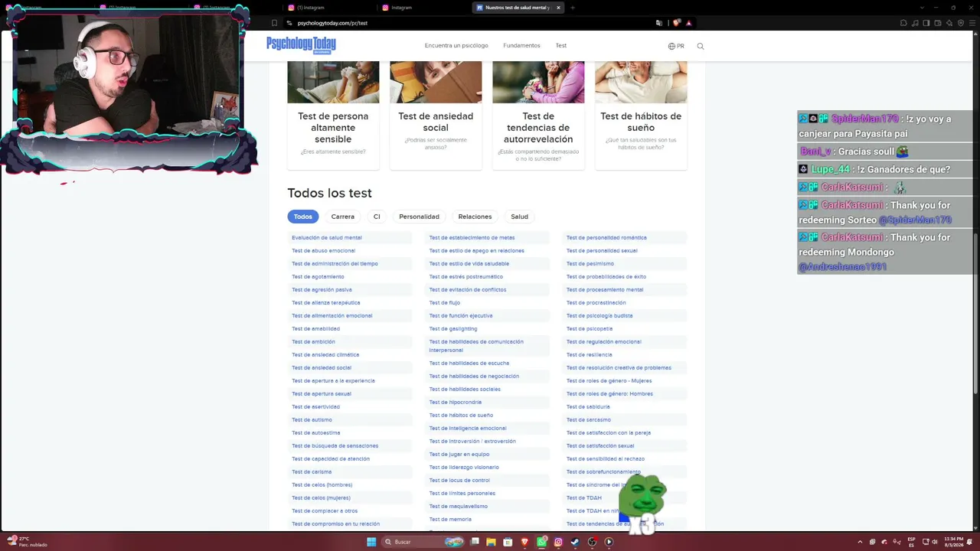Open Test de estrés postraumático link
This screenshot has width=980, height=551.
pos(466,277)
